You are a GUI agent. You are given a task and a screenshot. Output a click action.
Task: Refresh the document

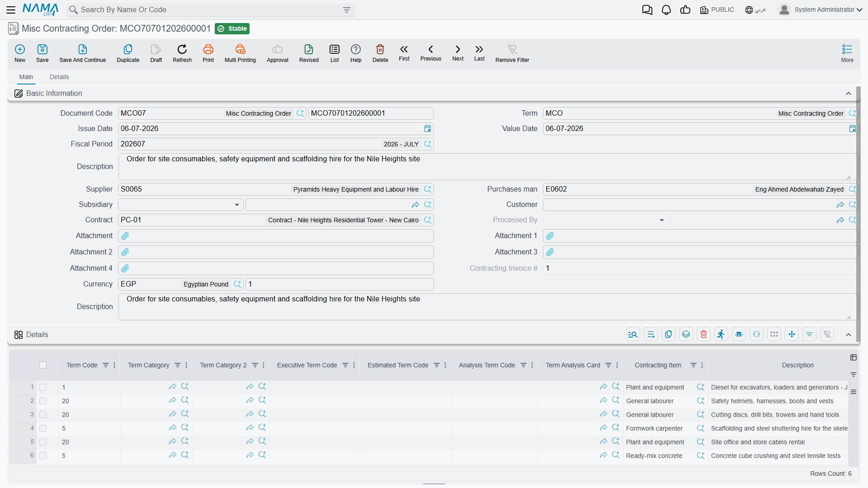[x=182, y=53]
